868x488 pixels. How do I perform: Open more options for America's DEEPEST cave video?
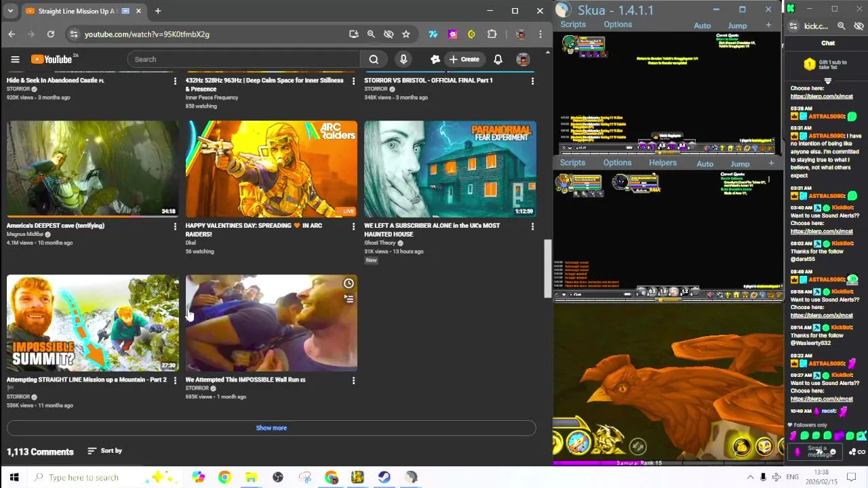(175, 226)
